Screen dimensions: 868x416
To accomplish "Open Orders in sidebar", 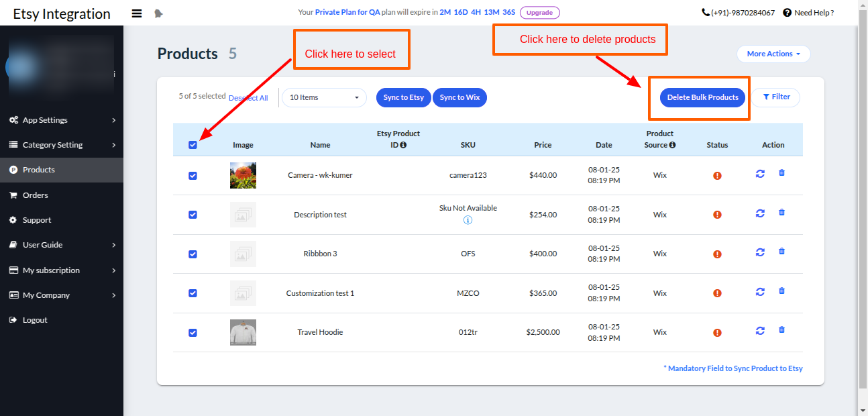I will [62, 195].
